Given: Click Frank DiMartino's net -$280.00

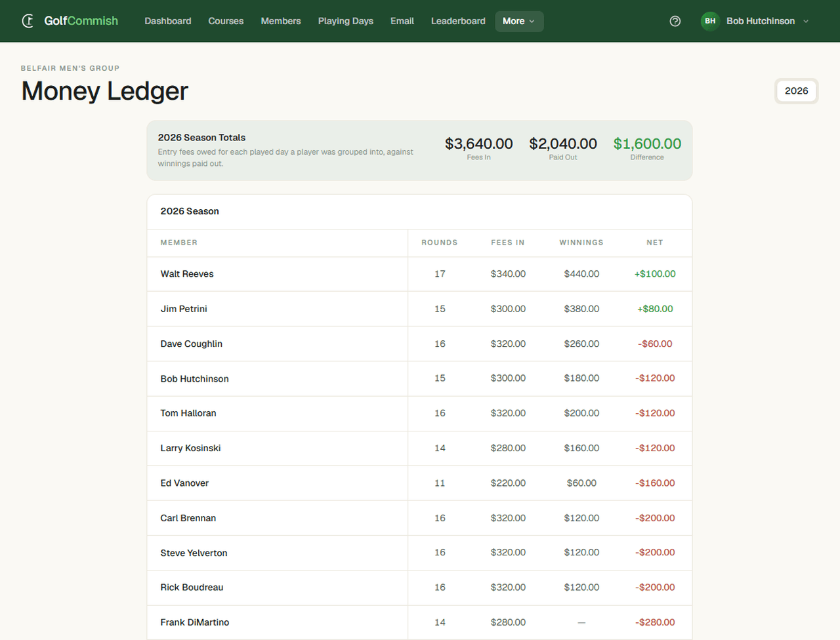Looking at the screenshot, I should pos(655,622).
